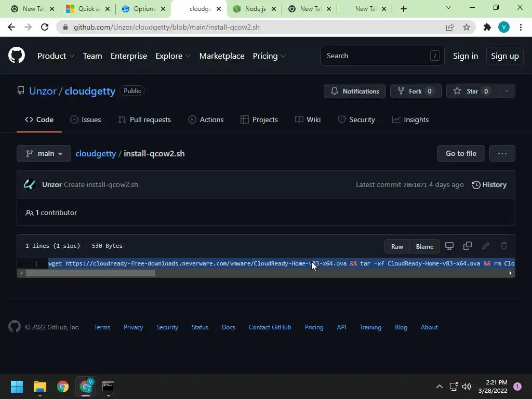The image size is (532, 399).
Task: Open the Contact GitHub footer link
Action: click(270, 327)
